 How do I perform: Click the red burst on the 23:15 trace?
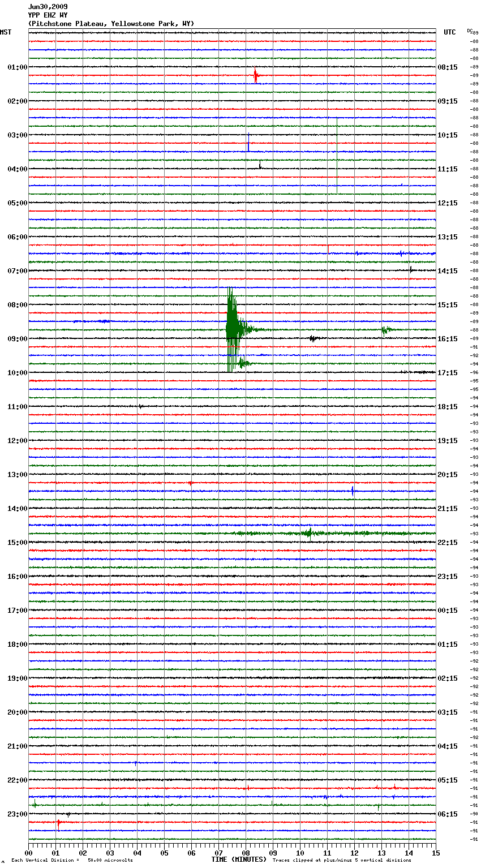pyautogui.click(x=58, y=823)
